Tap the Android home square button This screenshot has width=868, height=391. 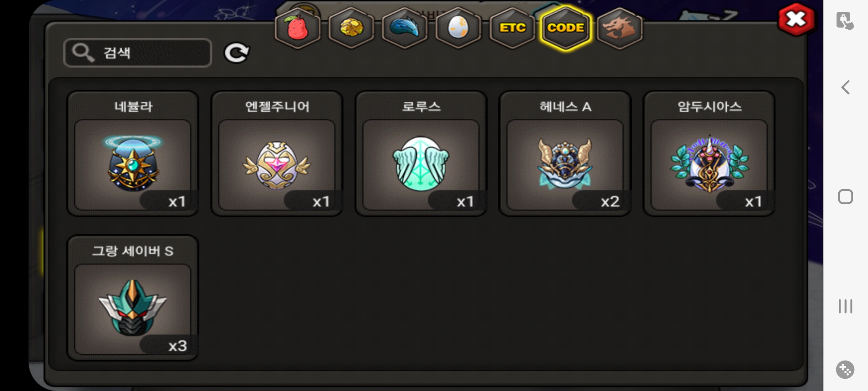[x=845, y=197]
